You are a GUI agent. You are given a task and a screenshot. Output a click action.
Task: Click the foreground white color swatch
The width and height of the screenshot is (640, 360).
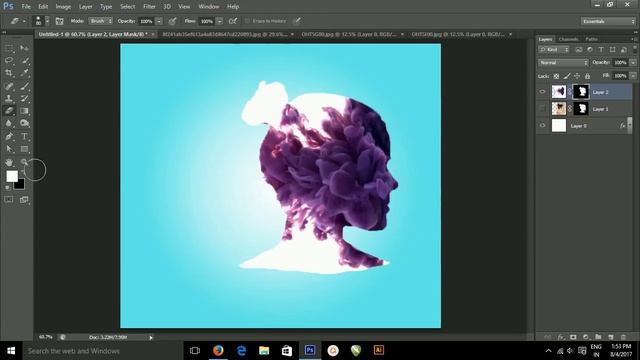pyautogui.click(x=12, y=176)
